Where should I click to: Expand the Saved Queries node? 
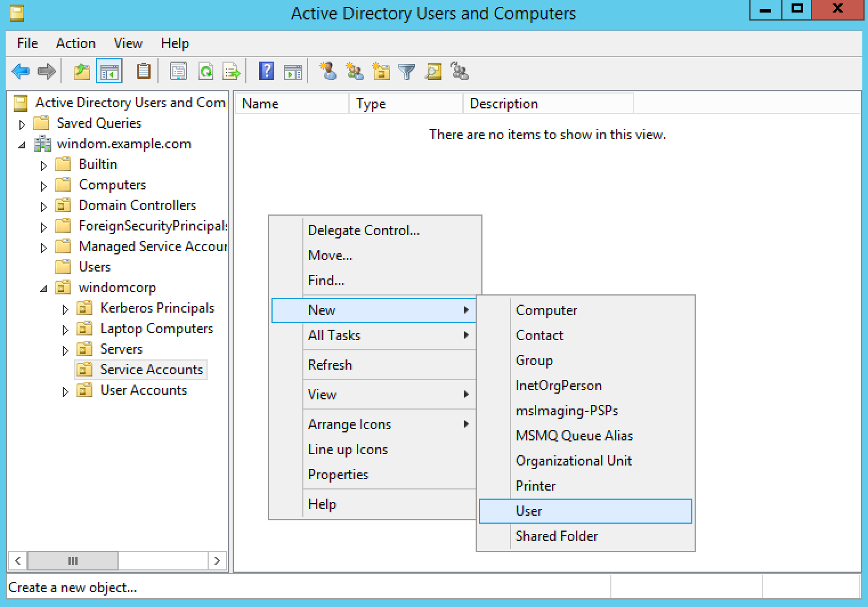[22, 123]
